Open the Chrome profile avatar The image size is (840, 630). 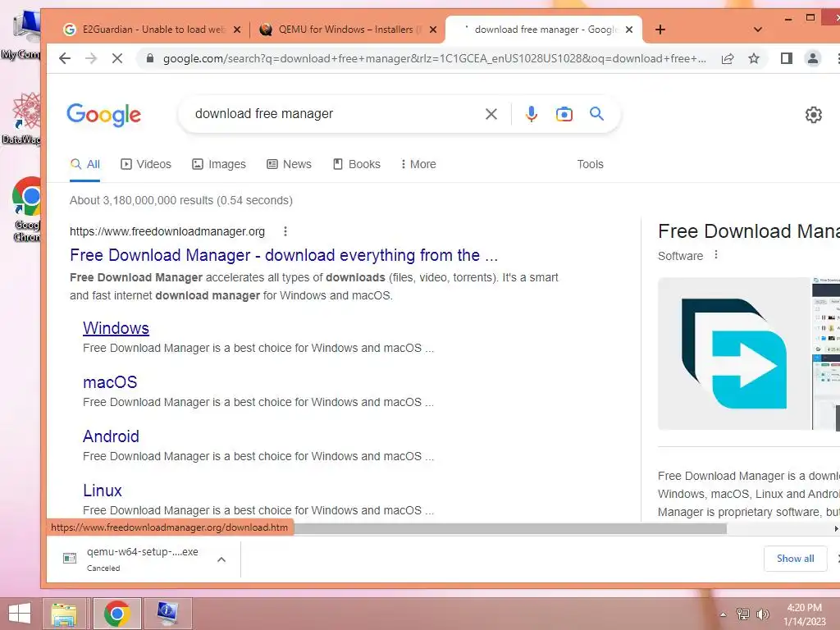[813, 58]
